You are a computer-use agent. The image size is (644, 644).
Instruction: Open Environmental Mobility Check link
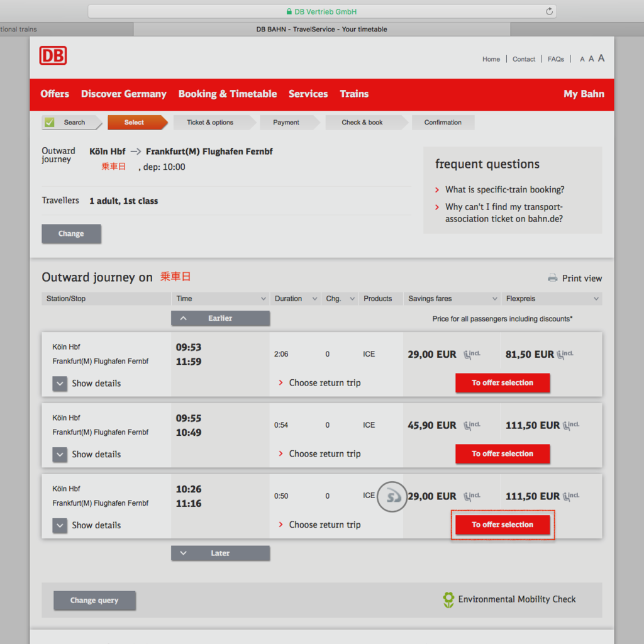517,599
